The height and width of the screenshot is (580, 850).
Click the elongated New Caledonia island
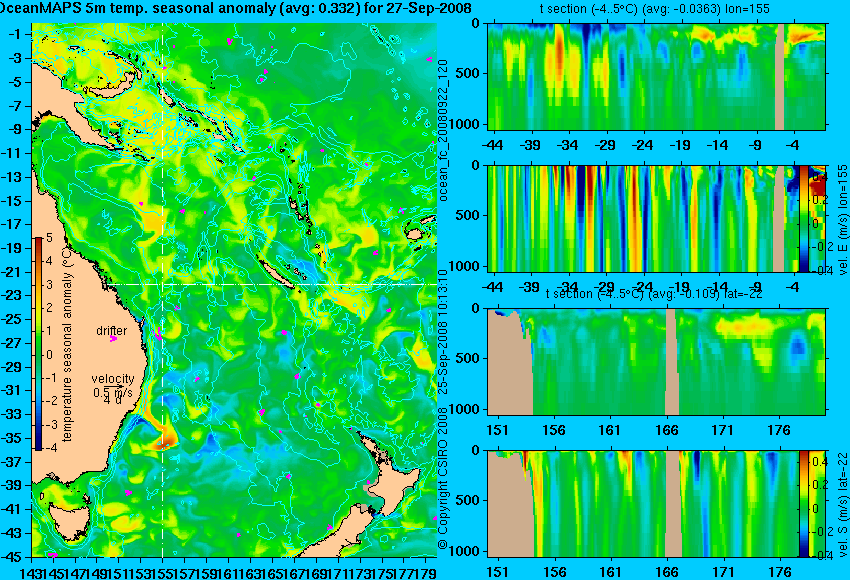pyautogui.click(x=276, y=275)
